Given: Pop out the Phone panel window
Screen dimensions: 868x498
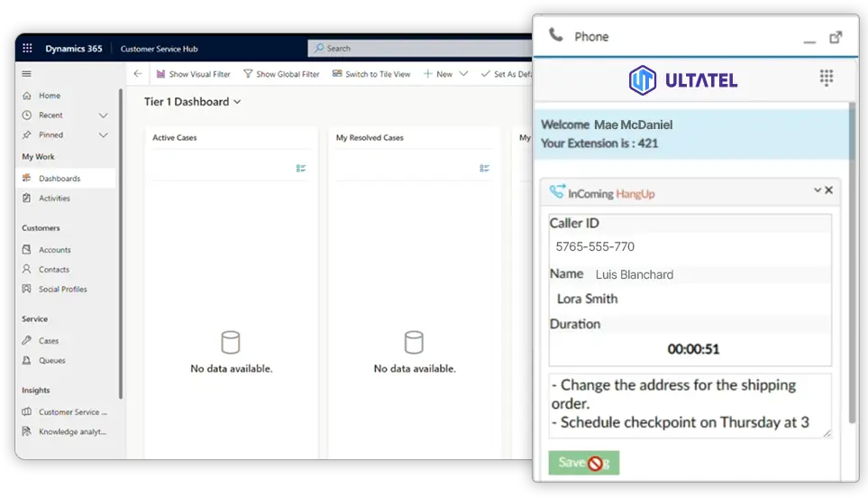Looking at the screenshot, I should point(836,37).
